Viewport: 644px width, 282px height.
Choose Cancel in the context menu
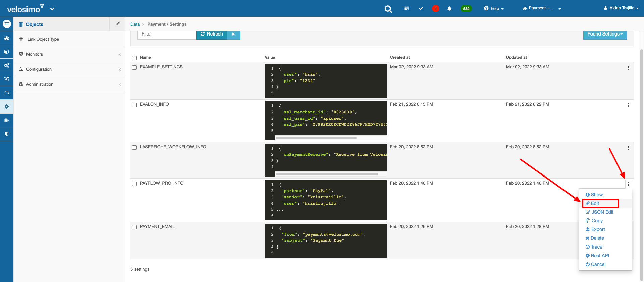(595, 264)
